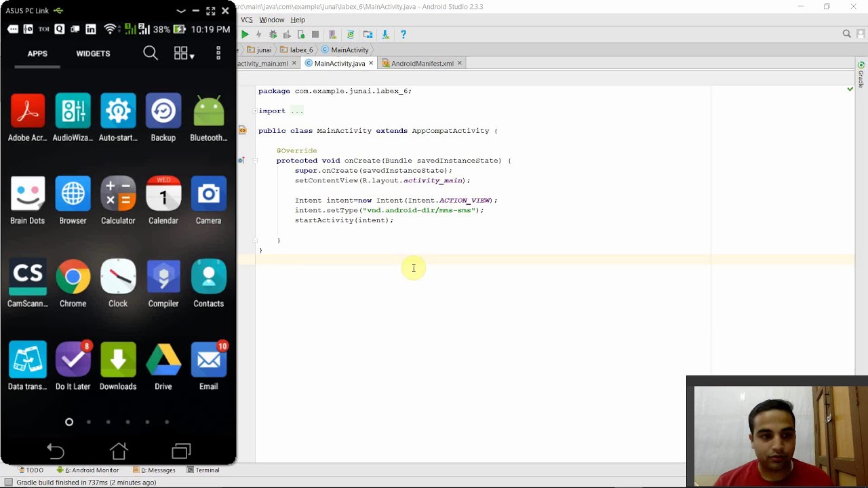
Task: Tap the Email app with badge 10
Action: coord(209,366)
